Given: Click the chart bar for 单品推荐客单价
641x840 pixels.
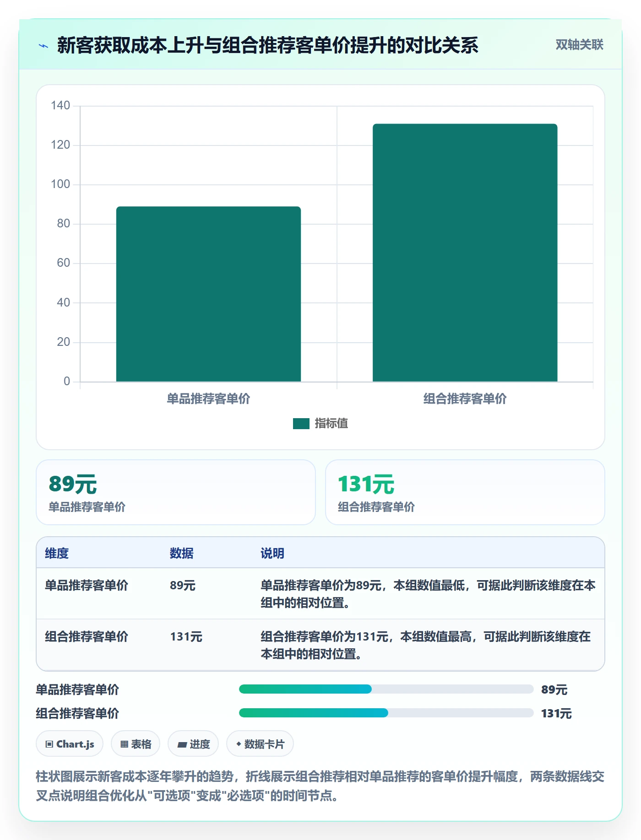Looking at the screenshot, I should tap(208, 294).
